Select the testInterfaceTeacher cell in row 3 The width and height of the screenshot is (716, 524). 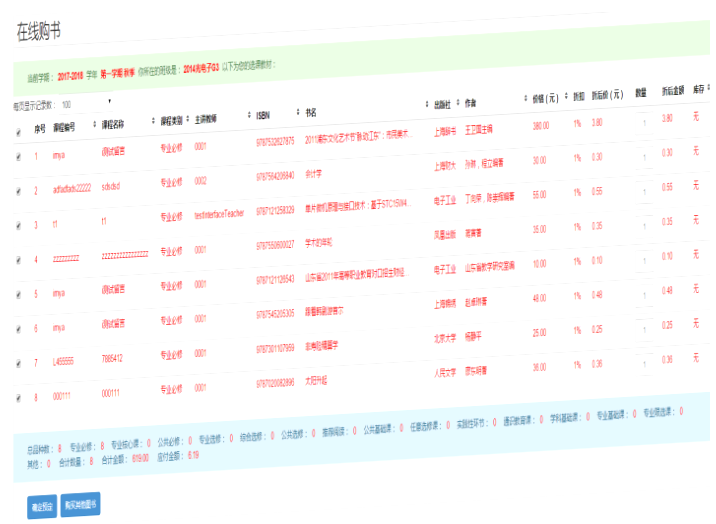click(x=219, y=213)
